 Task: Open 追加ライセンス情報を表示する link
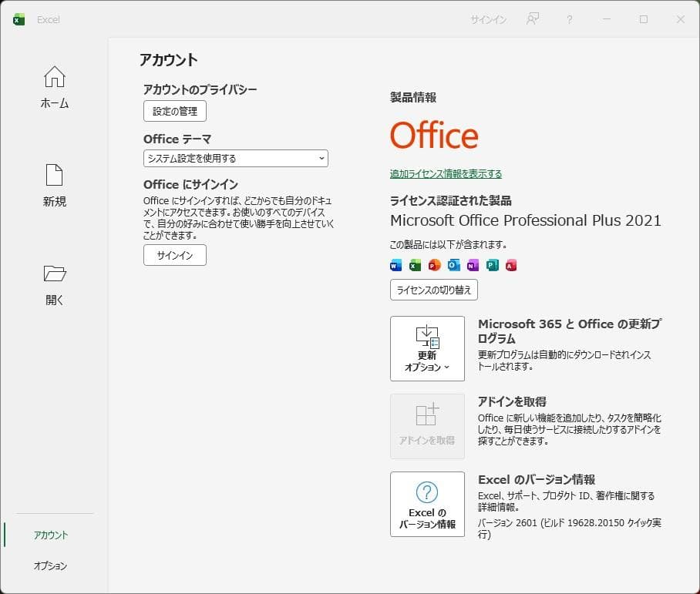coord(445,174)
